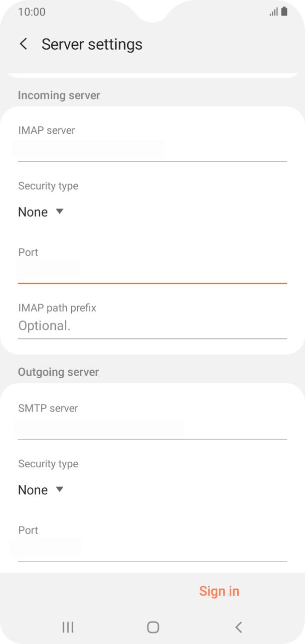Open the incoming Security type dropdown
The height and width of the screenshot is (644, 305).
click(x=40, y=212)
